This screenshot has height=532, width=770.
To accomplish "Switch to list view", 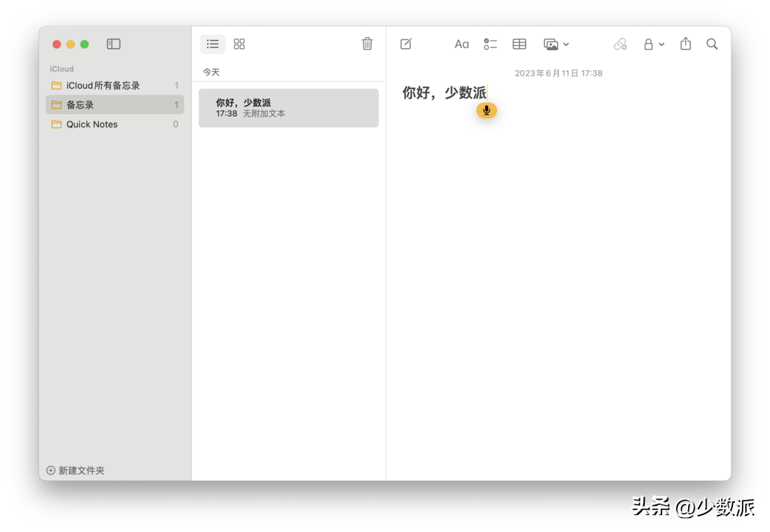I will pyautogui.click(x=212, y=44).
